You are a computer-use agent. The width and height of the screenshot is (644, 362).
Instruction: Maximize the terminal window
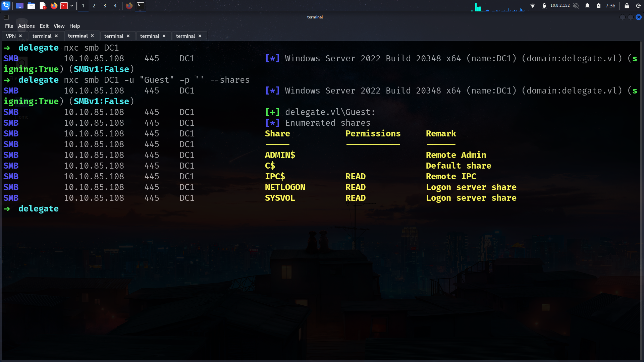coord(631,17)
